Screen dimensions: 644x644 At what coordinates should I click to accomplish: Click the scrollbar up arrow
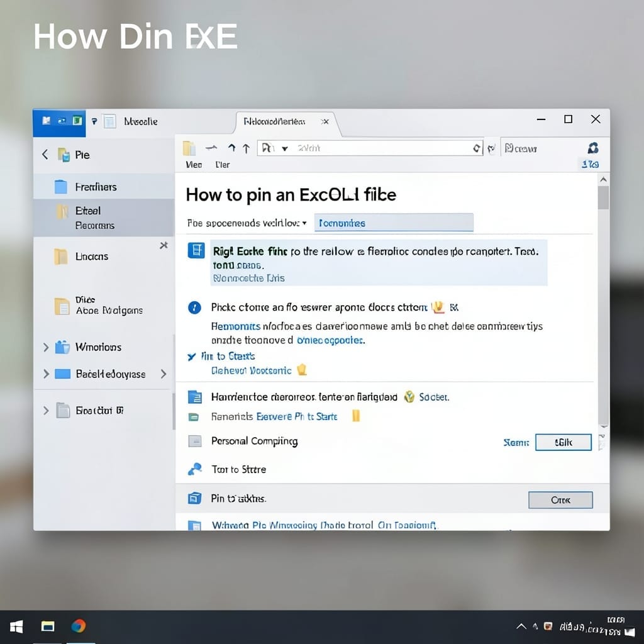tap(603, 179)
